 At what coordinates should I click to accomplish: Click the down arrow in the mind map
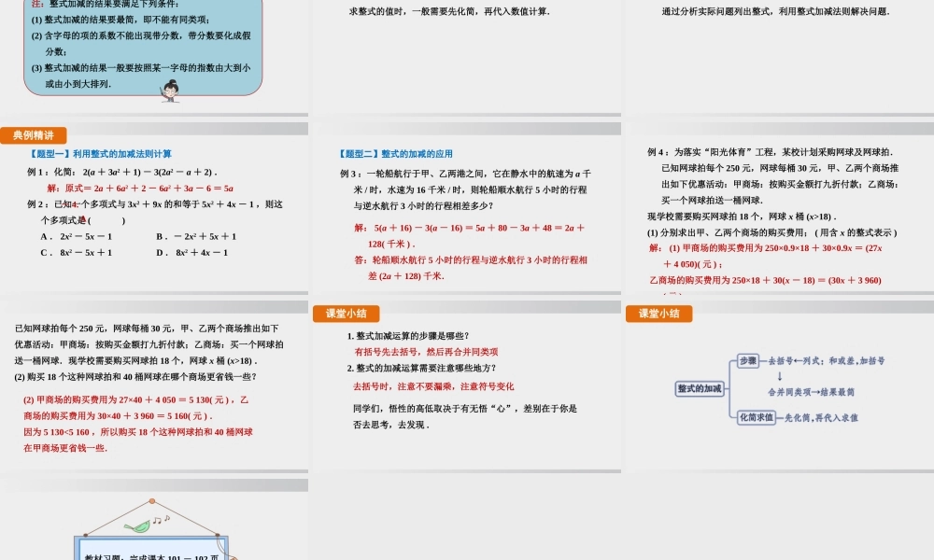pyautogui.click(x=780, y=376)
